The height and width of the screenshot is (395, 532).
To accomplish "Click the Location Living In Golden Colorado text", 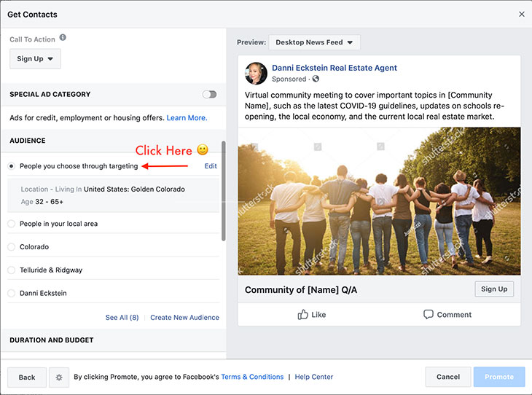I will tap(103, 189).
